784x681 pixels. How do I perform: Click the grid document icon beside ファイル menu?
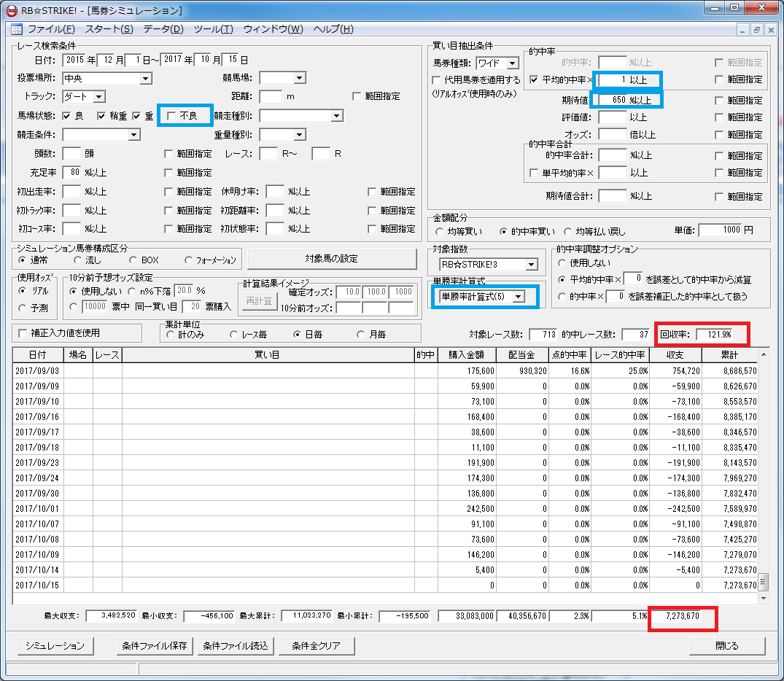[x=17, y=29]
